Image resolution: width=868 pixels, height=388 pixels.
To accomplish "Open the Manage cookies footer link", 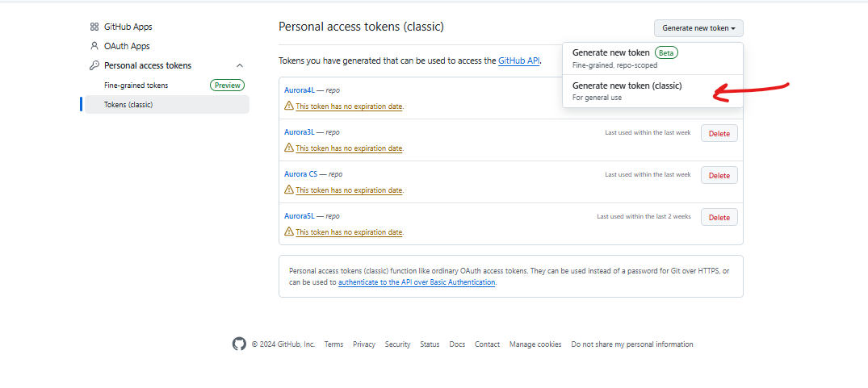I will pos(535,344).
